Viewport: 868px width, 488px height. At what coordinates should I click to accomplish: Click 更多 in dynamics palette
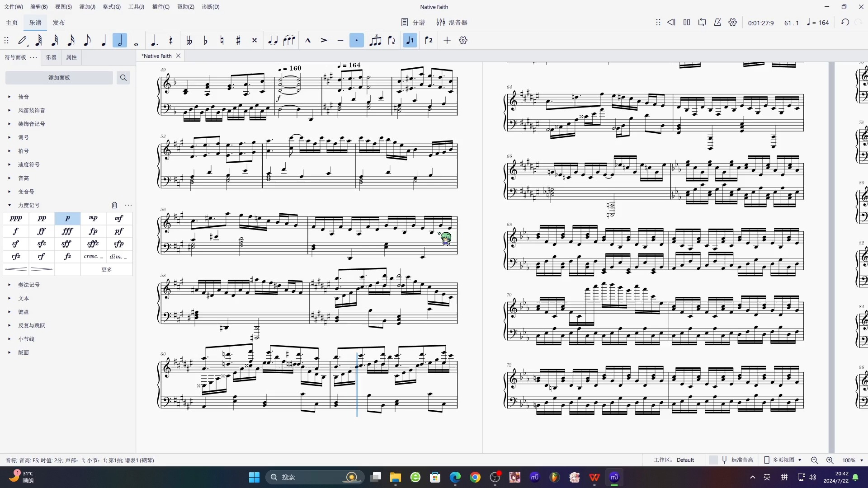[x=107, y=270]
